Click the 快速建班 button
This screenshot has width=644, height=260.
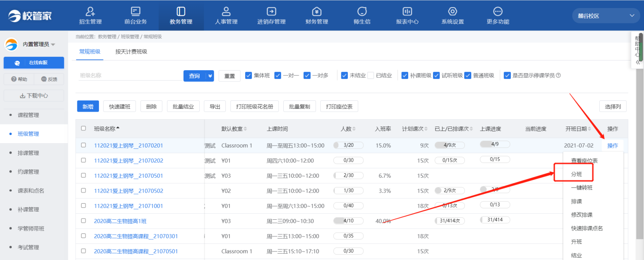(x=120, y=106)
